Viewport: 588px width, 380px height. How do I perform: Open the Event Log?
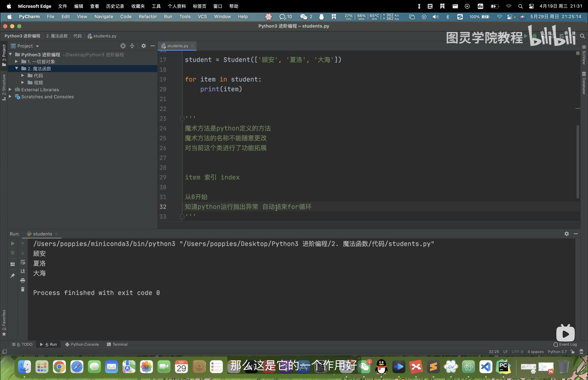565,344
